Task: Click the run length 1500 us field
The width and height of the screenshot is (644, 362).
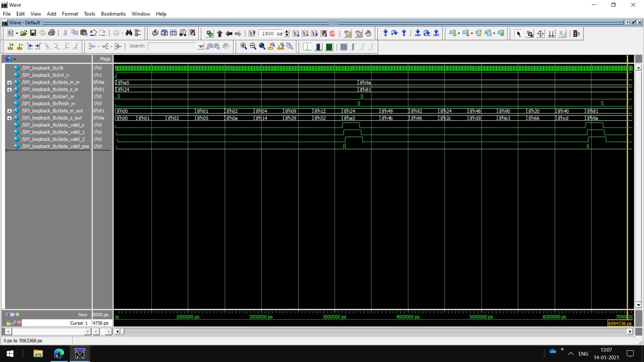Action: (271, 34)
